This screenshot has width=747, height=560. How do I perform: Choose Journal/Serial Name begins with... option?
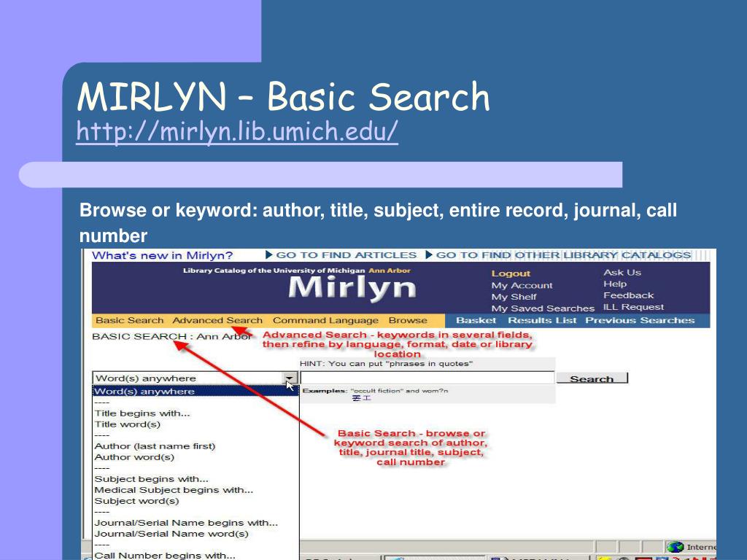pos(186,523)
